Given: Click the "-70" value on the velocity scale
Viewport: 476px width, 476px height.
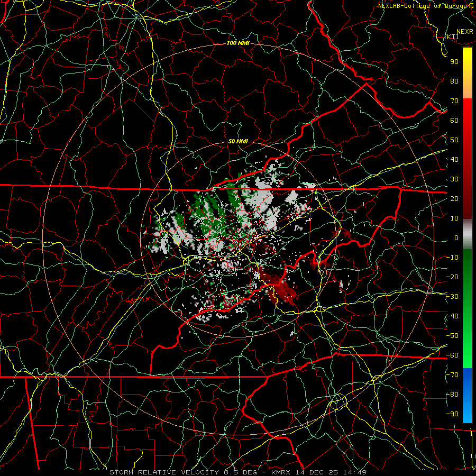Looking at the screenshot, I should [452, 375].
